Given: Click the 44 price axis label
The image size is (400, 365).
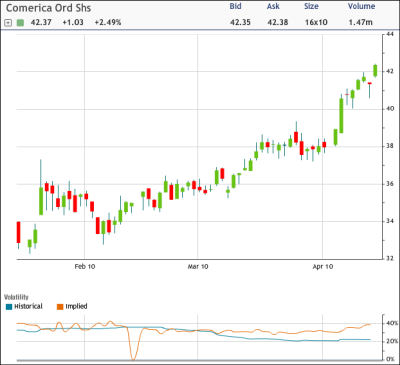Looking at the screenshot, I should 390,34.
